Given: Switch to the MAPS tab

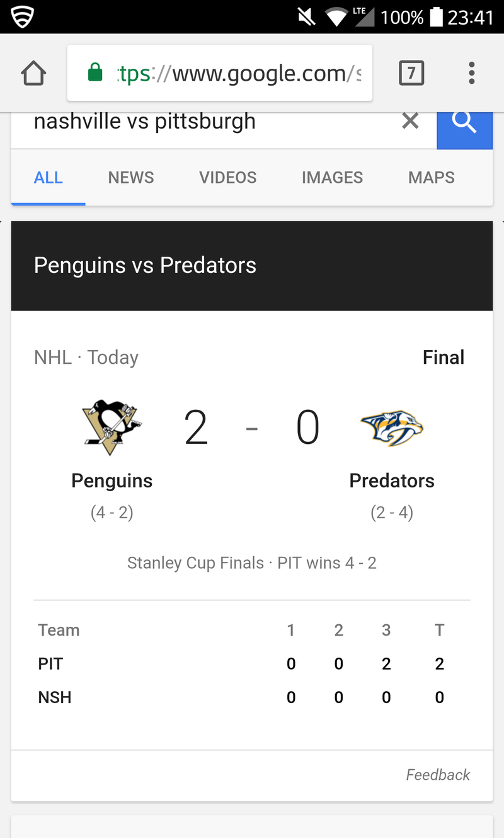Looking at the screenshot, I should (432, 178).
